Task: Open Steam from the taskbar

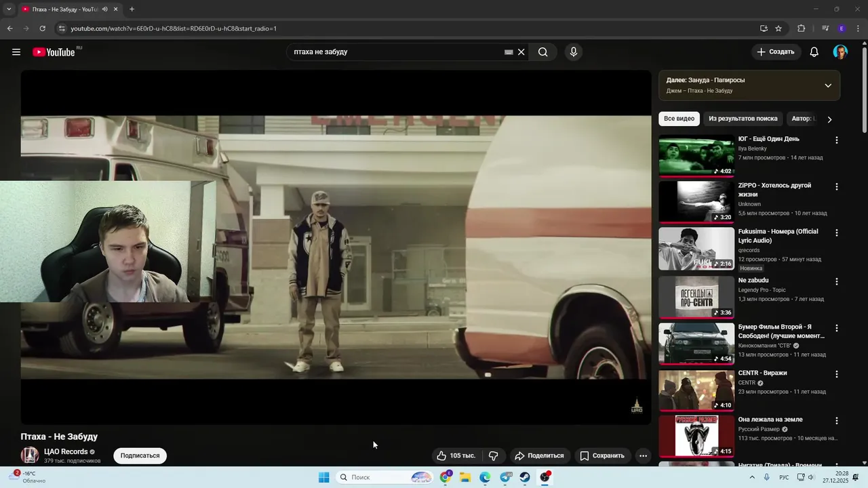Action: coord(525,477)
